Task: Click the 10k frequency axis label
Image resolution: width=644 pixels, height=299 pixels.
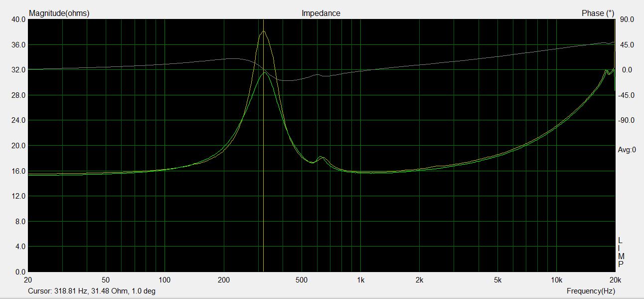Action: (556, 280)
